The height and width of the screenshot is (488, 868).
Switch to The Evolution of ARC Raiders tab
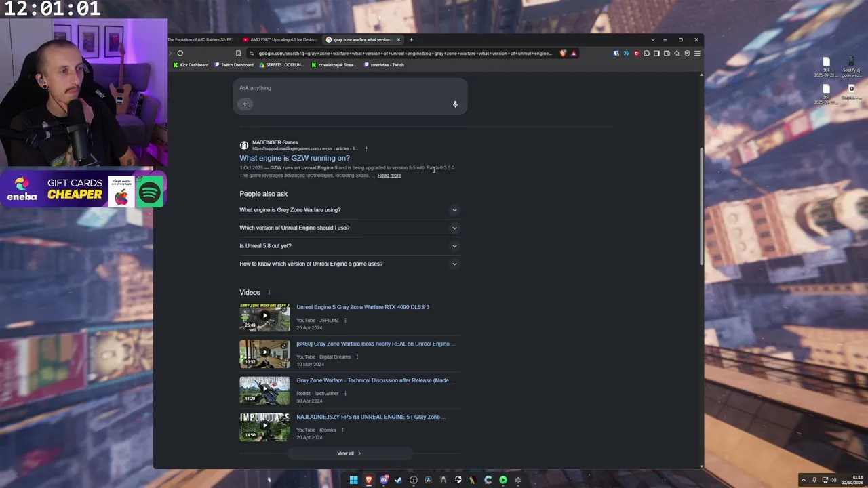pyautogui.click(x=201, y=39)
